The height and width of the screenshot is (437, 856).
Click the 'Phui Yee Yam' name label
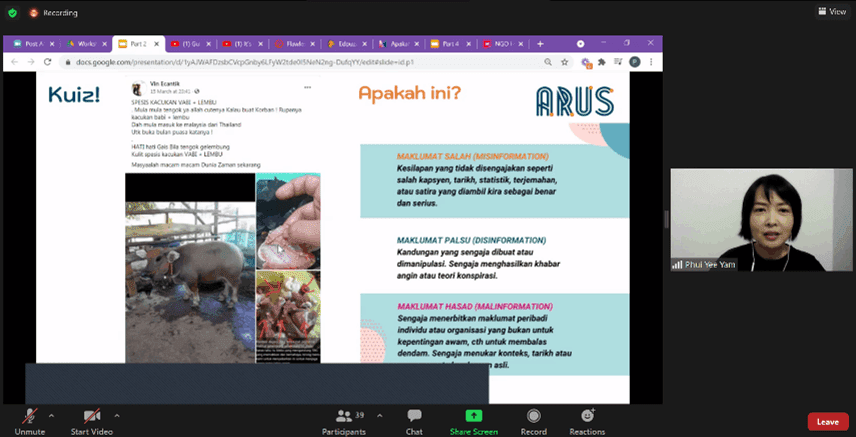[x=710, y=265]
